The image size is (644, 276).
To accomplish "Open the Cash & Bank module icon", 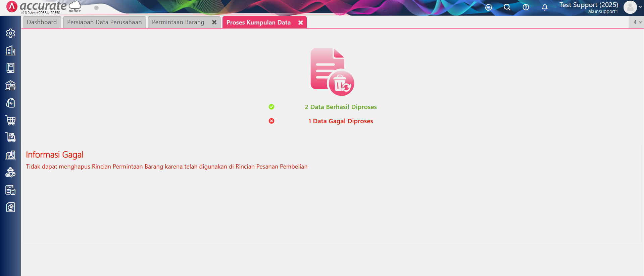I will pyautogui.click(x=10, y=86).
